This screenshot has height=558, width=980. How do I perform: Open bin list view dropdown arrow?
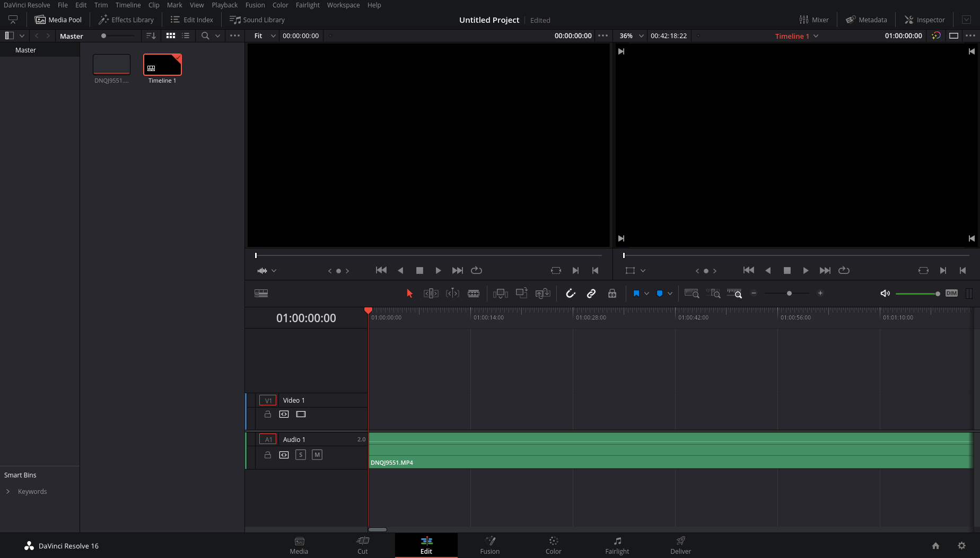(22, 36)
